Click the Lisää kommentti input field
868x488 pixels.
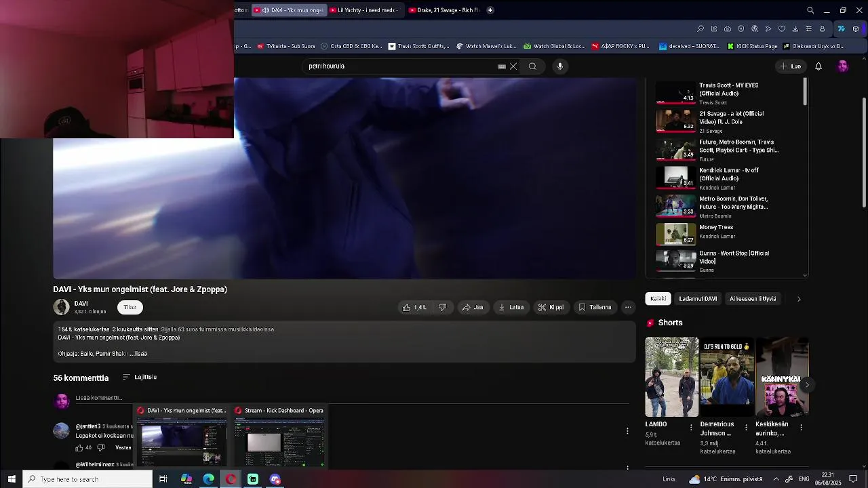[x=353, y=399]
